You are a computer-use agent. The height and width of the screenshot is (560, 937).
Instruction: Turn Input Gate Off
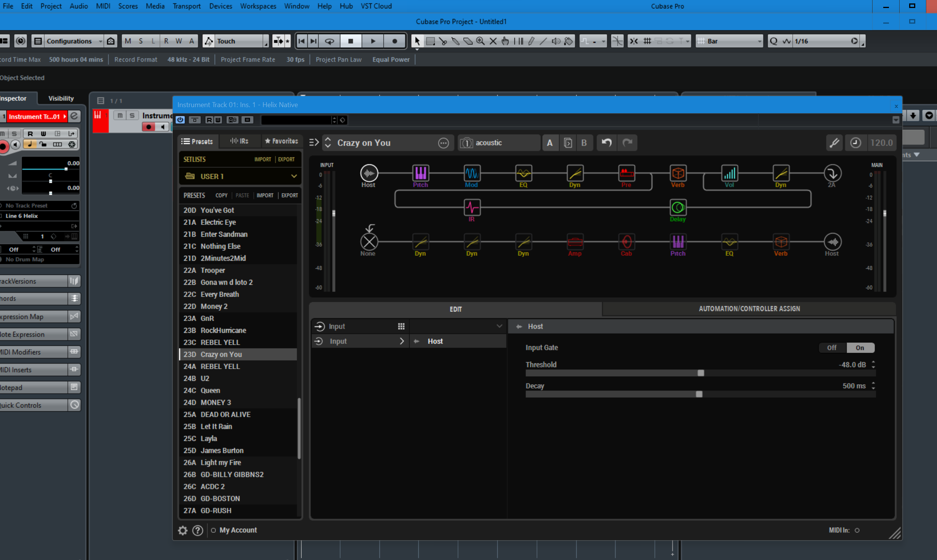point(831,348)
